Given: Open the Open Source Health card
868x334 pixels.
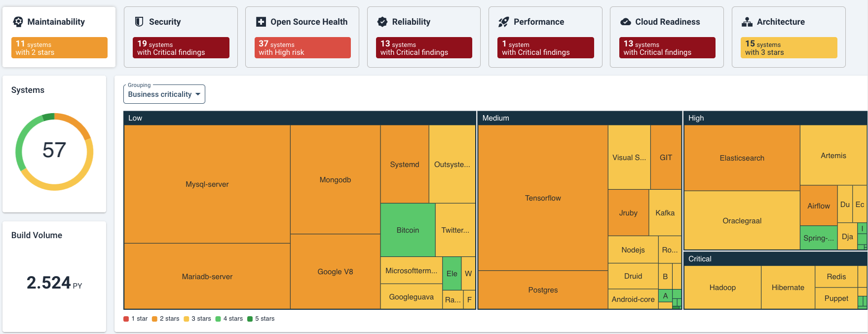Looking at the screenshot, I should [302, 37].
